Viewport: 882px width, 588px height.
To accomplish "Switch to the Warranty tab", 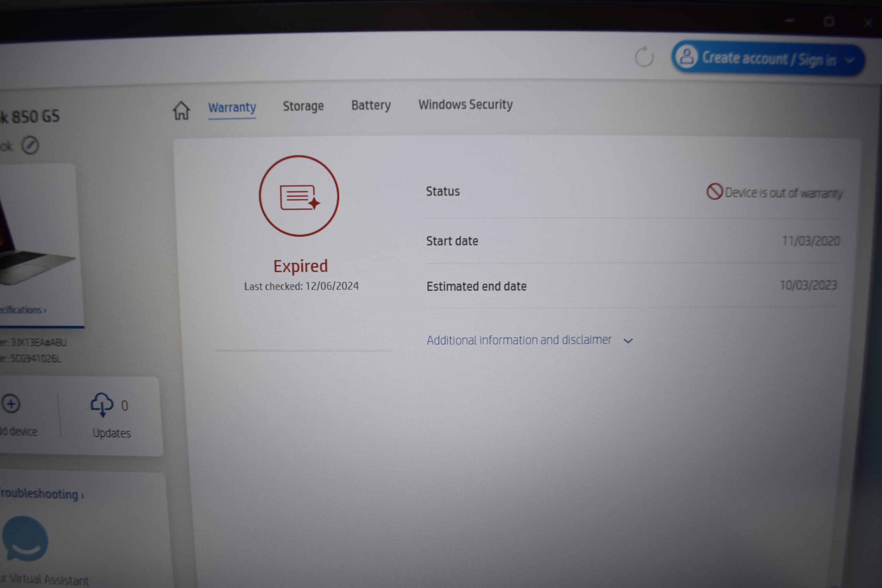I will [x=232, y=107].
